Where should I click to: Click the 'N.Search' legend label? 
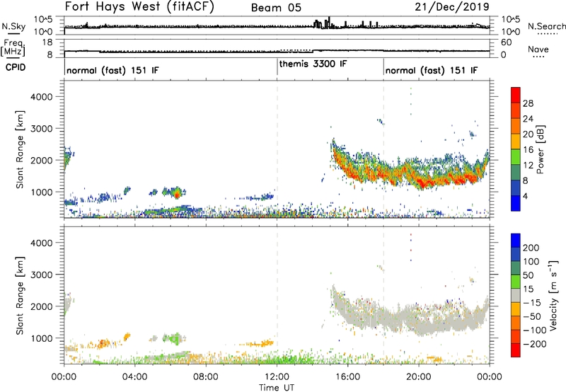546,26
